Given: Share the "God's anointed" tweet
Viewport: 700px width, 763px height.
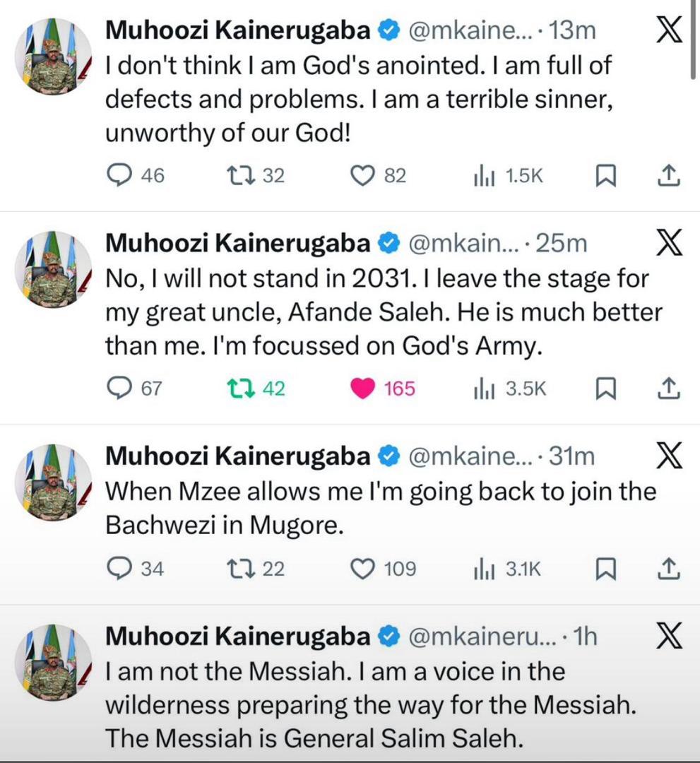Looking at the screenshot, I should [x=668, y=175].
